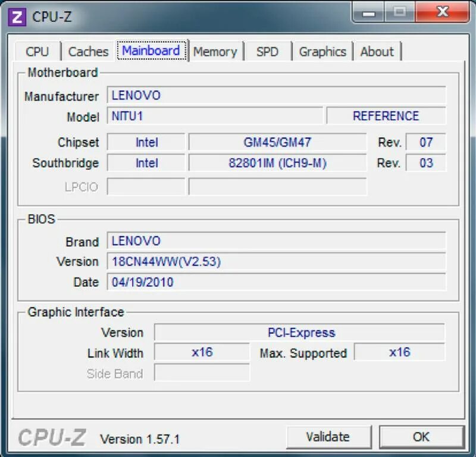This screenshot has width=476, height=457.
Task: Click the Version 1.57.1 text
Action: (140, 439)
